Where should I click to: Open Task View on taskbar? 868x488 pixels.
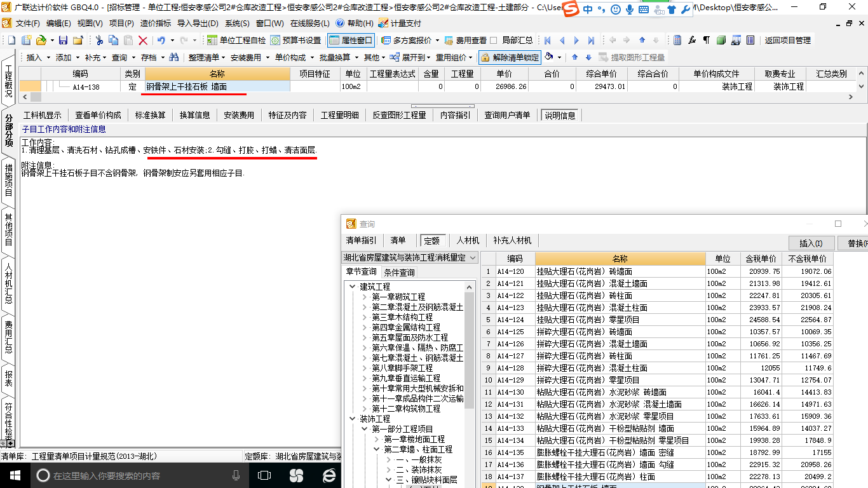(x=264, y=475)
